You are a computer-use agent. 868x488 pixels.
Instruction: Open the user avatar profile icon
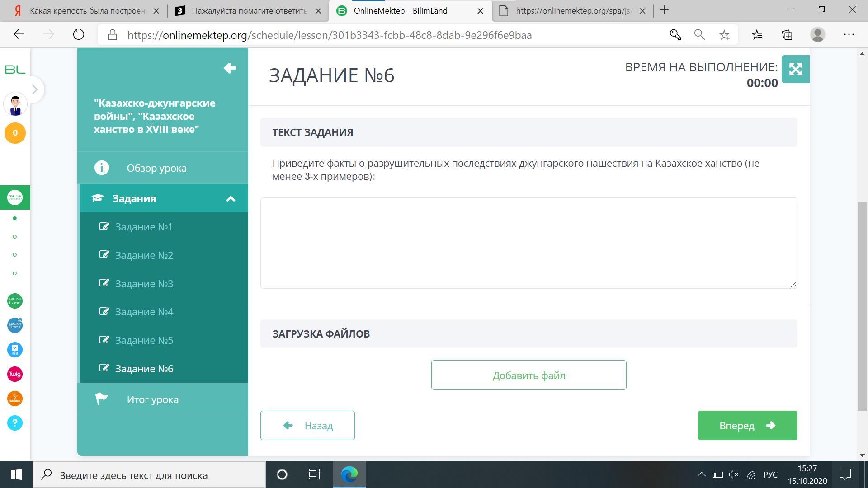coord(15,105)
